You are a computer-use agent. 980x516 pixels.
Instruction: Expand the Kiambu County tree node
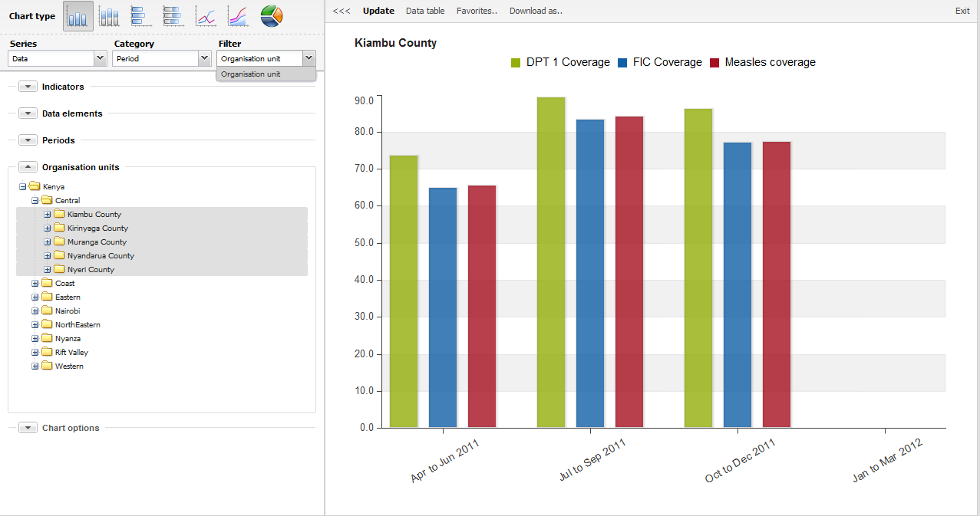coord(48,215)
